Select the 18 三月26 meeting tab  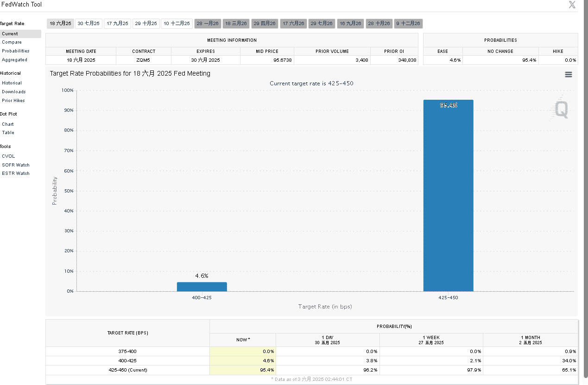coord(236,23)
